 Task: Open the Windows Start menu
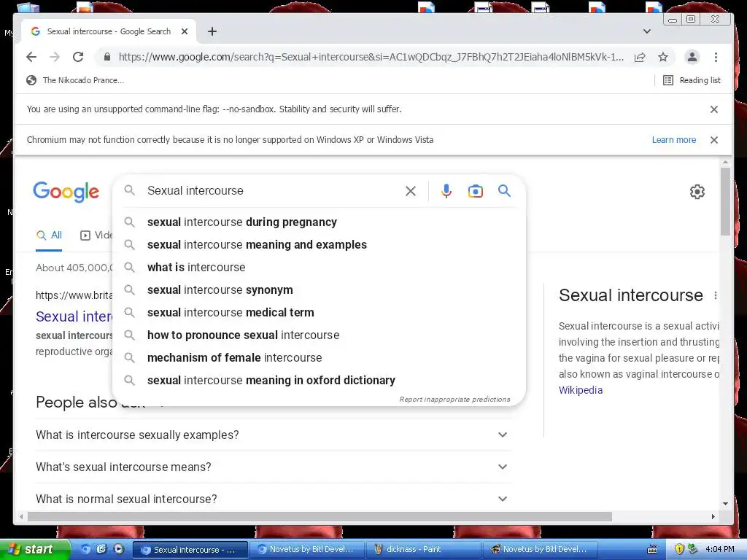(x=35, y=550)
